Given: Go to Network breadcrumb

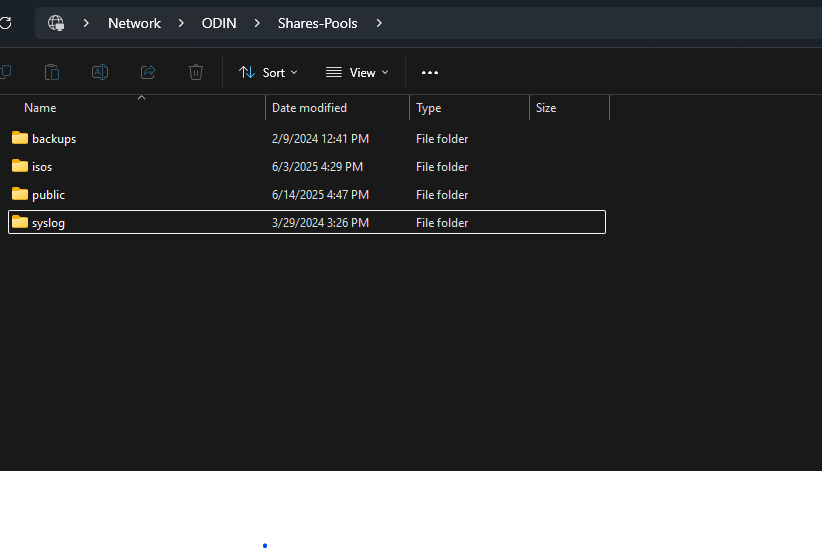Looking at the screenshot, I should pyautogui.click(x=134, y=23).
